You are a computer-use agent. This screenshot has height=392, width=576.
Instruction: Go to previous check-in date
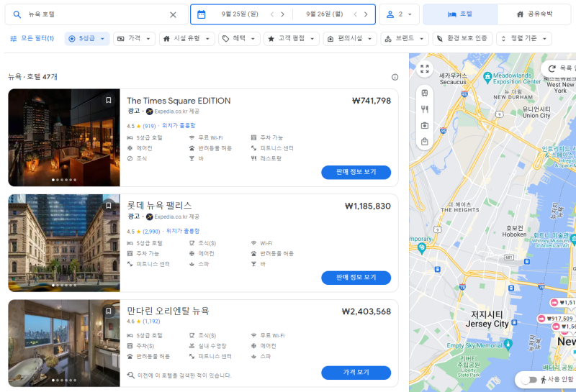(x=272, y=14)
